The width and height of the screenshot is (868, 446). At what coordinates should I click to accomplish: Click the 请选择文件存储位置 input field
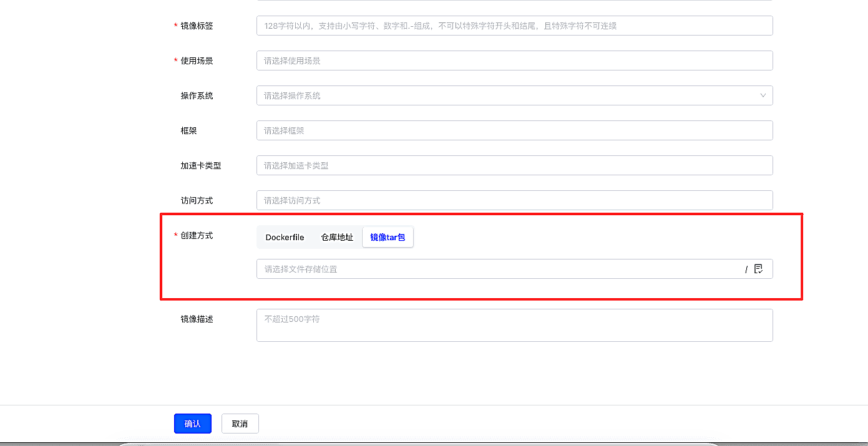(x=514, y=269)
